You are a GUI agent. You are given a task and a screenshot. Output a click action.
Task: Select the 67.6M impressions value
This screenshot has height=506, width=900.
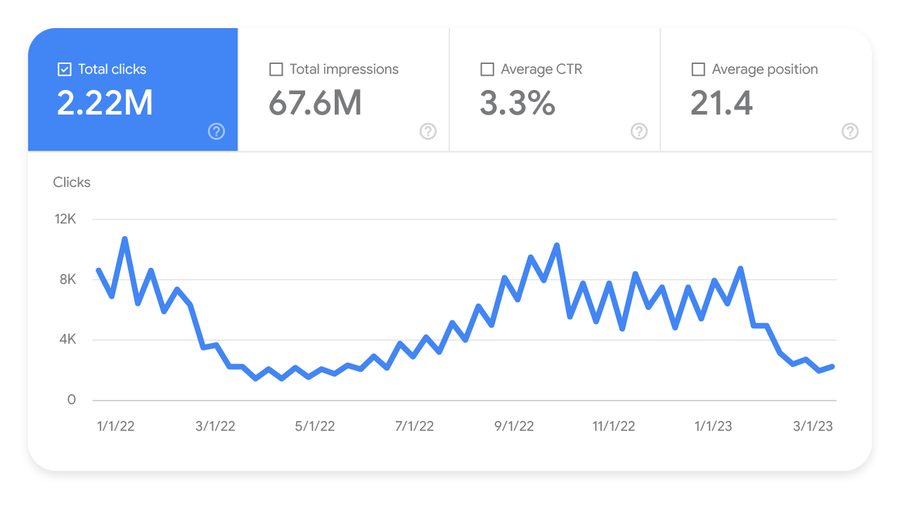(x=315, y=103)
